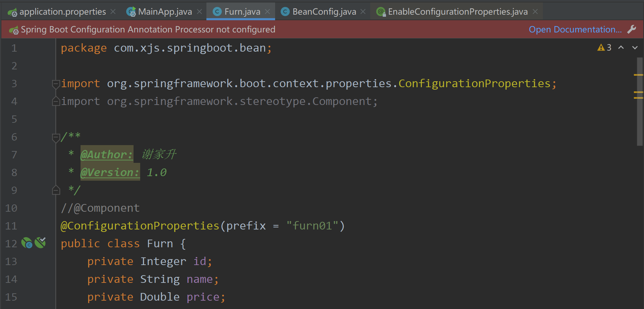Click the autowired candidates gutter icon on line 12
The width and height of the screenshot is (644, 309).
[40, 242]
